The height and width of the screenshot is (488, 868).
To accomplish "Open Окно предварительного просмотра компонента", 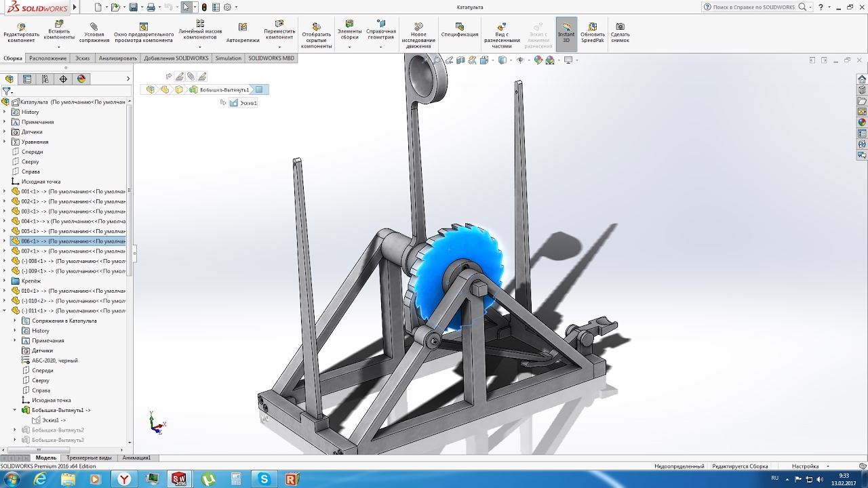I will [144, 33].
